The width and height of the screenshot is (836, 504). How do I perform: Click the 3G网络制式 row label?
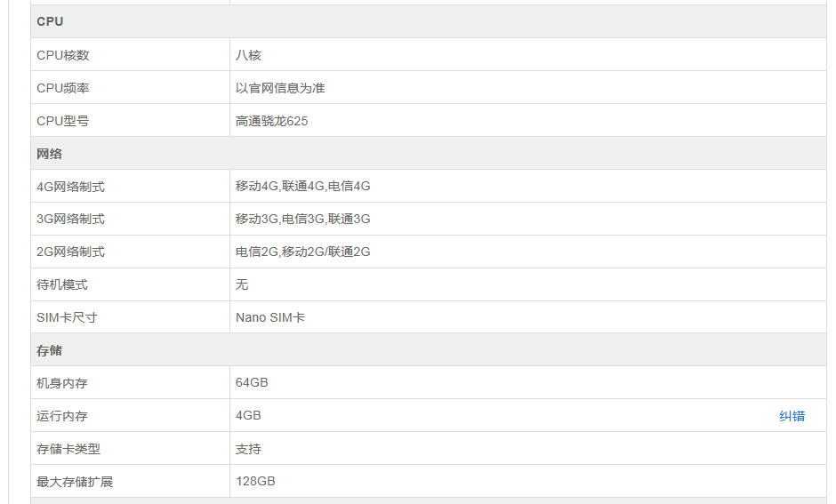pyautogui.click(x=71, y=219)
